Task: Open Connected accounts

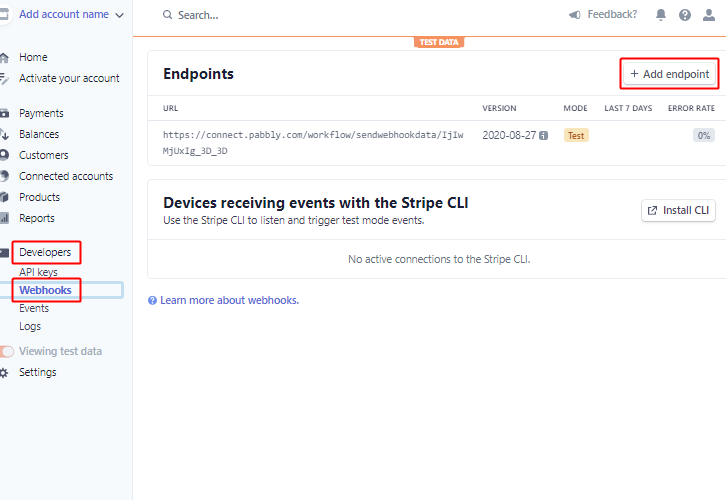Action: click(x=66, y=176)
